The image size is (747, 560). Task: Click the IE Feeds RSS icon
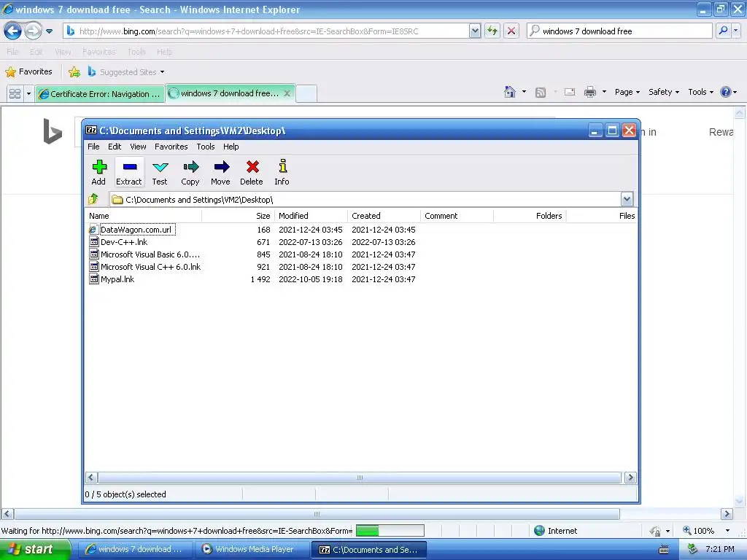[x=541, y=93]
